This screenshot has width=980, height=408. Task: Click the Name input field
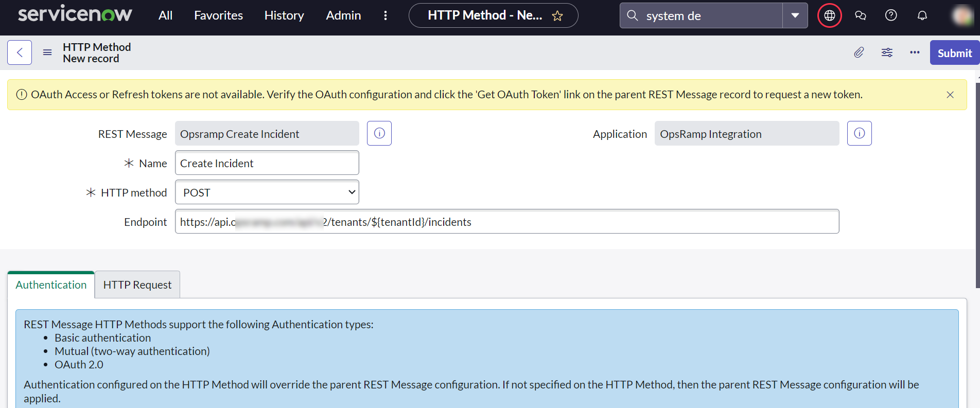pos(267,163)
